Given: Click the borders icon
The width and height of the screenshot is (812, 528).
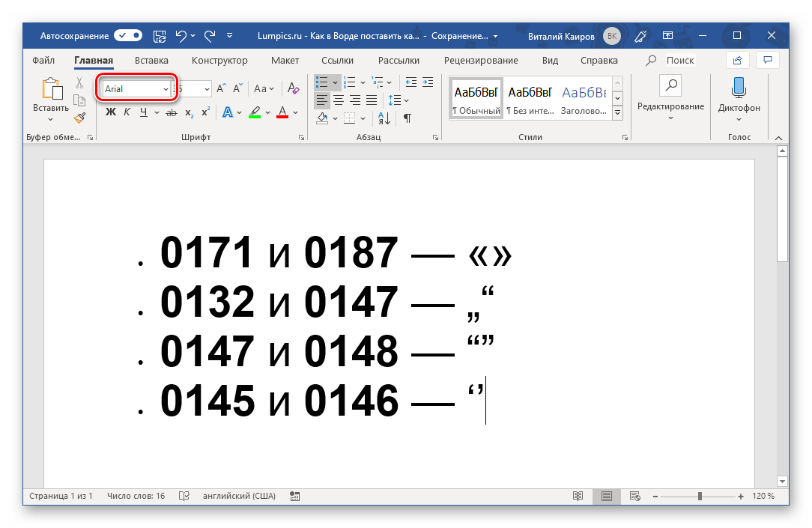Looking at the screenshot, I should coord(350,118).
